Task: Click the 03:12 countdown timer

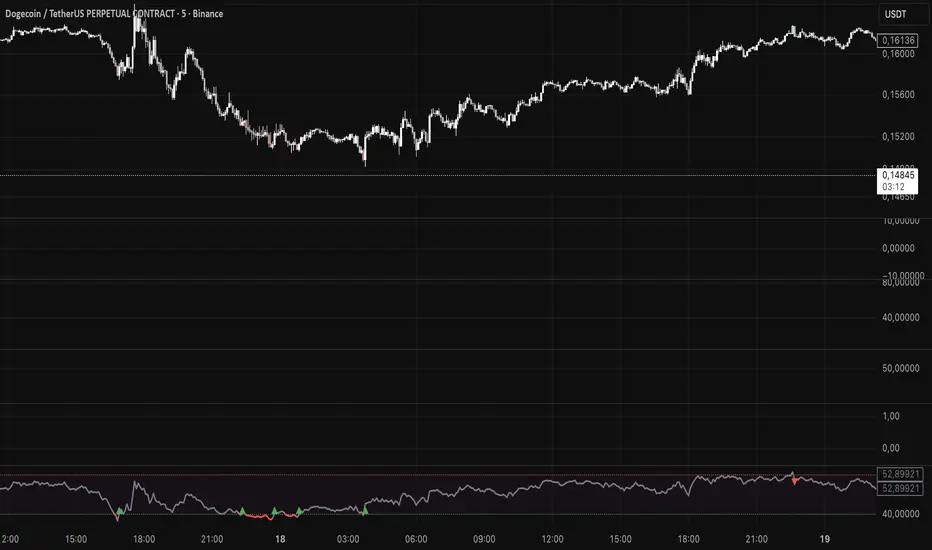Action: [x=893, y=187]
